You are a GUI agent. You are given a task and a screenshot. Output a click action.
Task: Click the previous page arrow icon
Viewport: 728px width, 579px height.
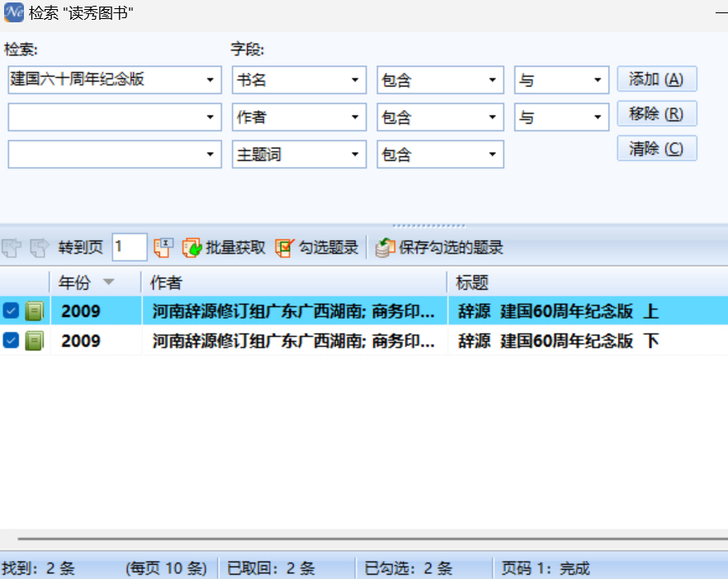[12, 247]
